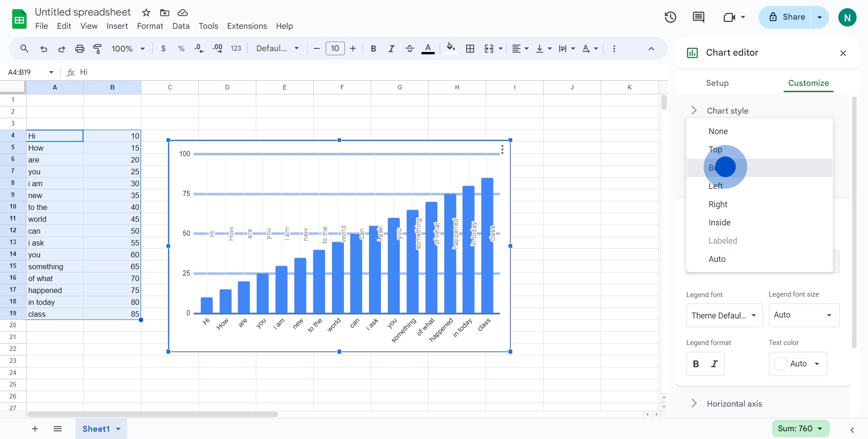
Task: Toggle bold in toolbar
Action: [373, 49]
